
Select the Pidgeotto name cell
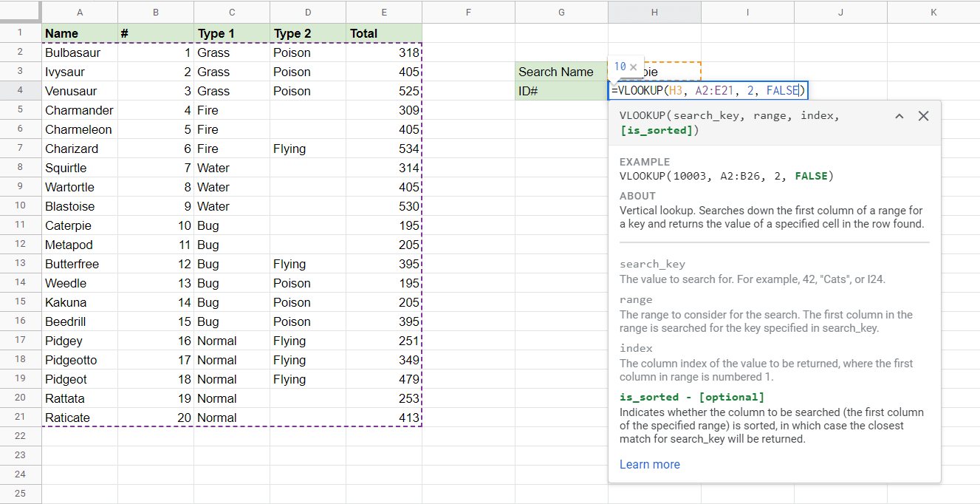(80, 360)
